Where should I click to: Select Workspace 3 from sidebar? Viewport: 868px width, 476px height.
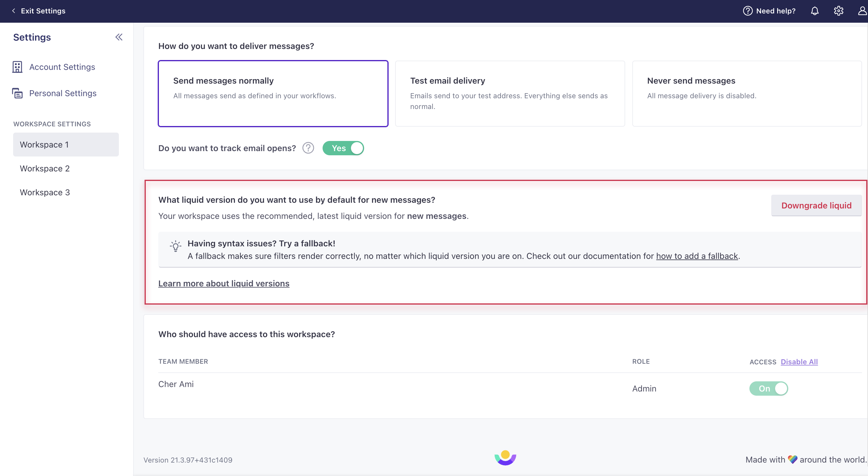point(45,192)
